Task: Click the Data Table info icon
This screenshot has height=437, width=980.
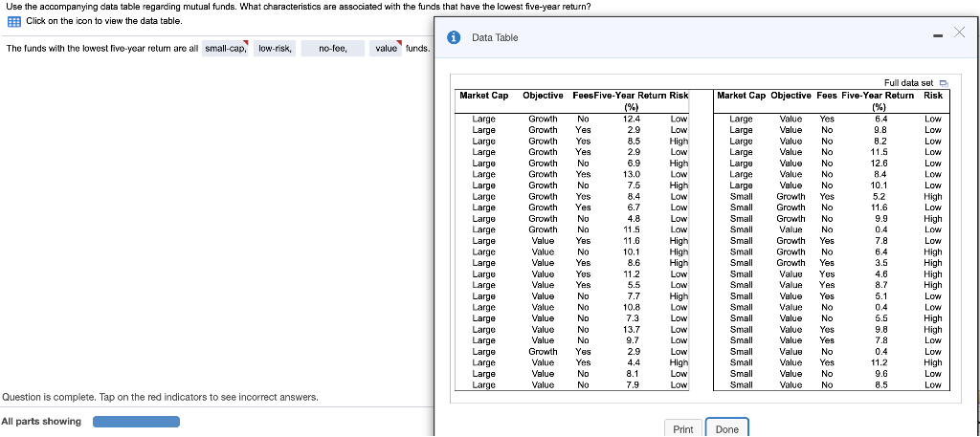Action: (455, 37)
